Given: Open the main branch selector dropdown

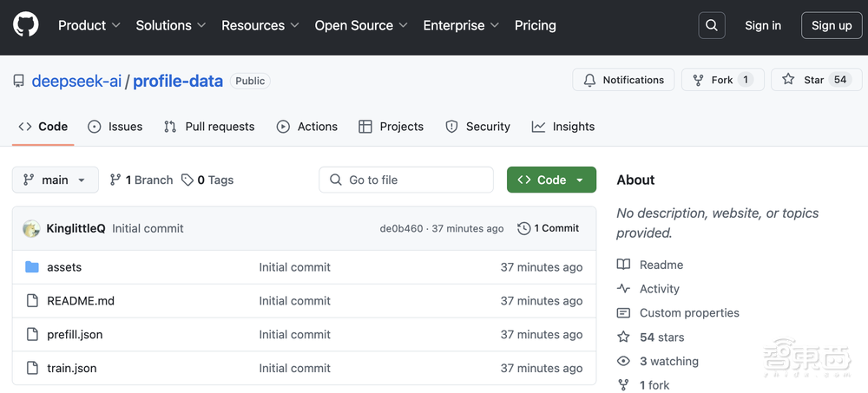Looking at the screenshot, I should [55, 180].
